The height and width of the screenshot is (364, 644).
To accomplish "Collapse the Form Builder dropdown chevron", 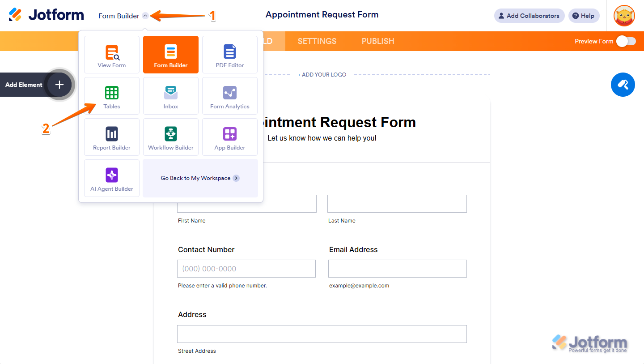I will (145, 16).
